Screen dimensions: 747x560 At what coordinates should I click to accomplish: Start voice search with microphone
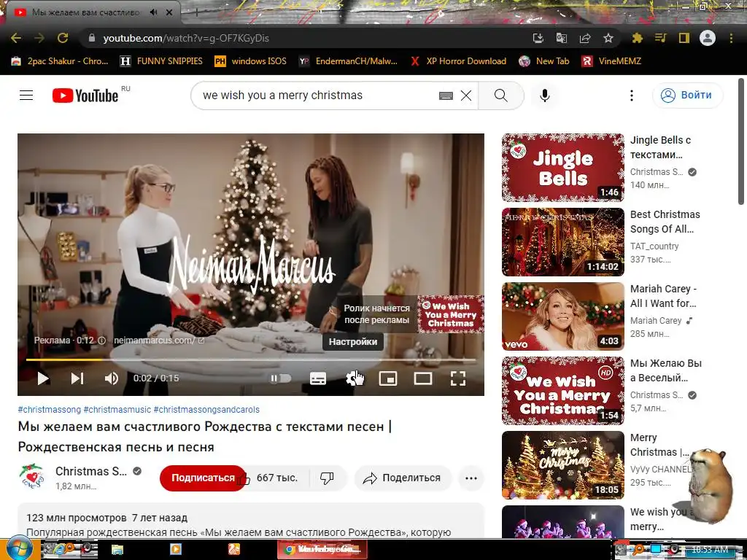pyautogui.click(x=545, y=96)
